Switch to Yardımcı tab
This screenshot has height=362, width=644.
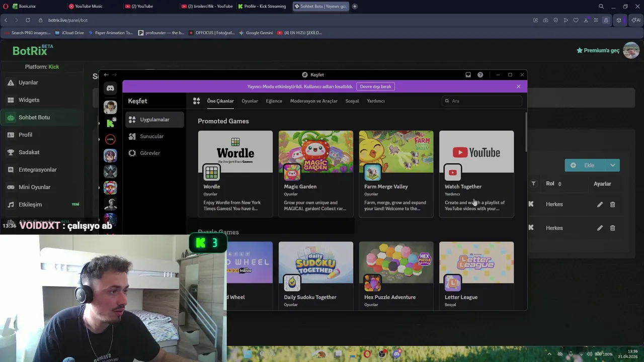376,101
